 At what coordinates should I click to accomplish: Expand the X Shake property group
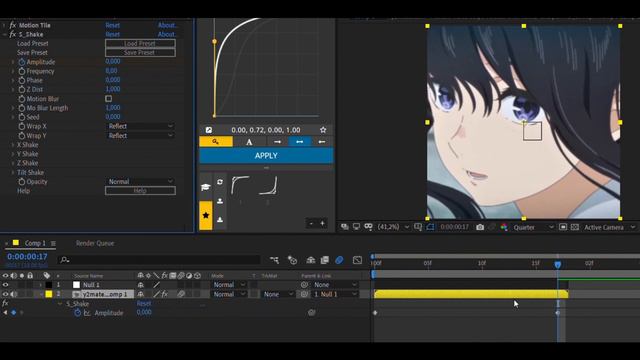click(x=13, y=145)
